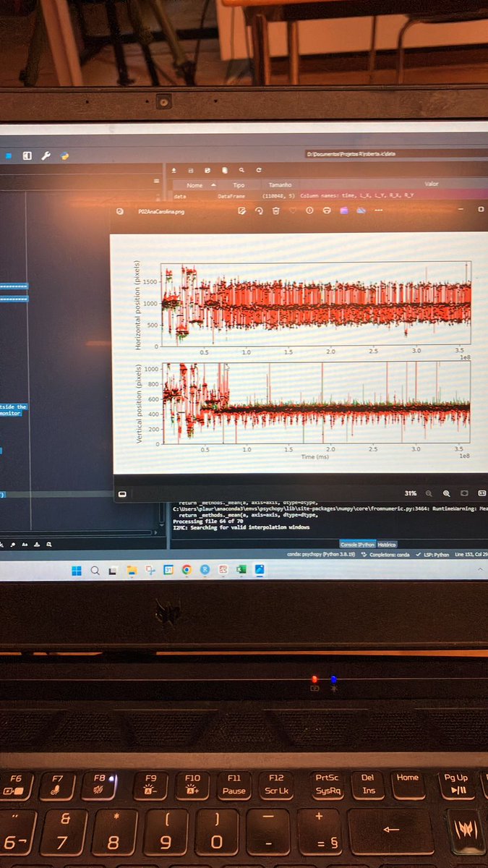Open the three-dots more menu in Photos
Image resolution: width=488 pixels, height=868 pixels.
pyautogui.click(x=378, y=210)
